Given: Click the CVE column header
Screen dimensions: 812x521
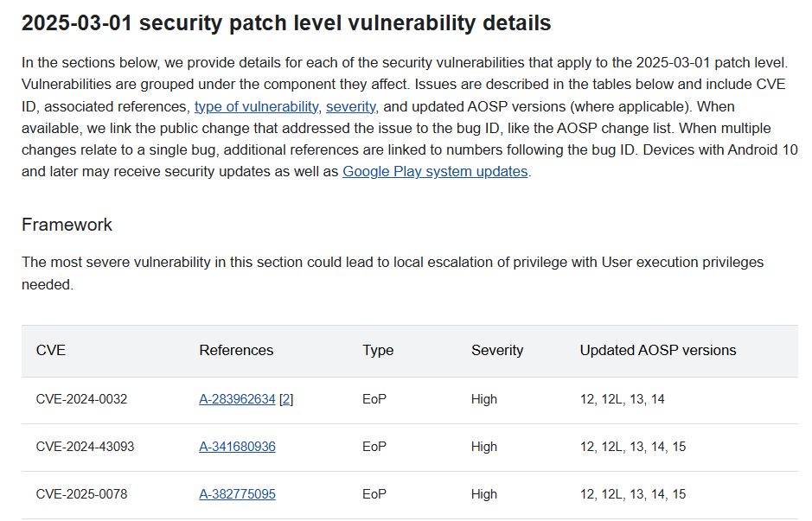Looking at the screenshot, I should pyautogui.click(x=51, y=351).
